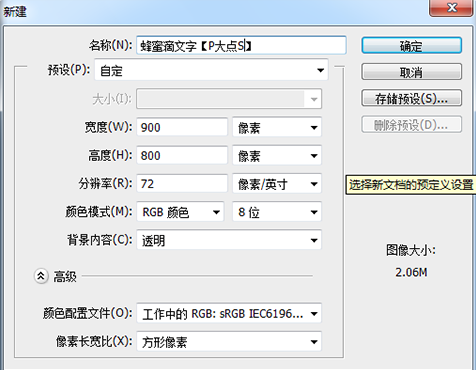
Task: Open the 像素长宽比 dropdown showing 方形像素
Action: tap(229, 341)
